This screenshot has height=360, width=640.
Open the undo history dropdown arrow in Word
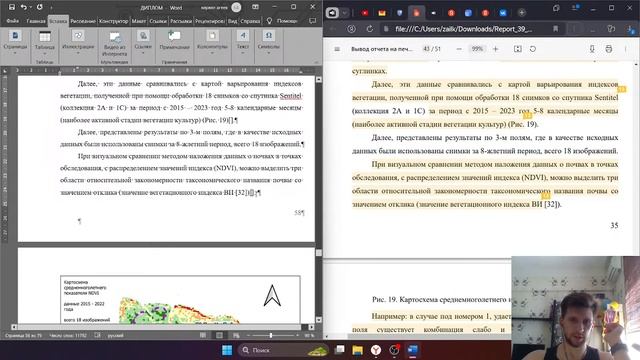coord(30,7)
